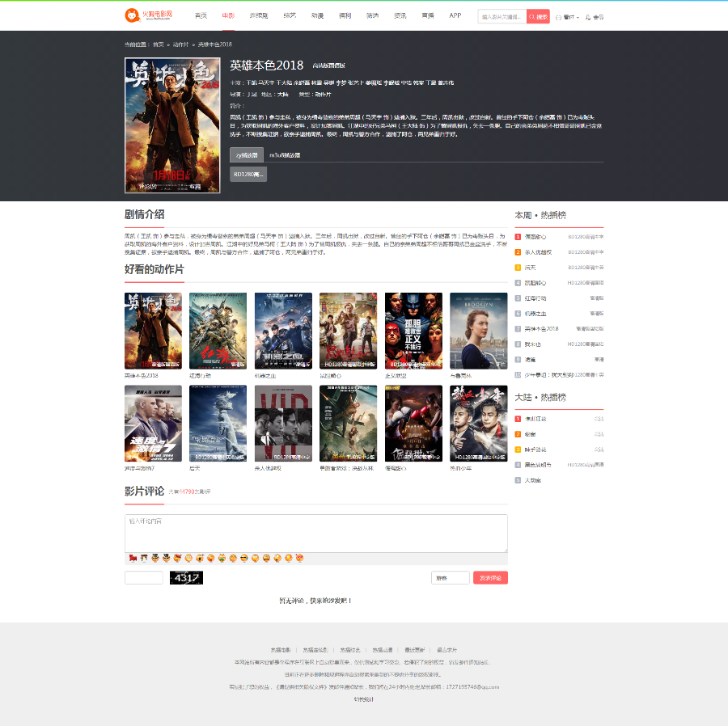The width and height of the screenshot is (728, 726).
Task: Open the 综艺 navigation item
Action: pyautogui.click(x=290, y=16)
